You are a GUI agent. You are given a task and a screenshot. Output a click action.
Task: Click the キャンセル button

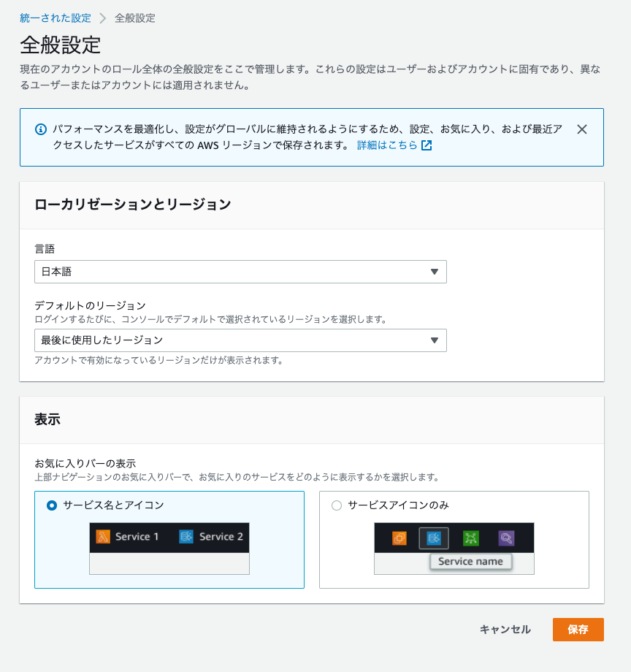pos(505,629)
